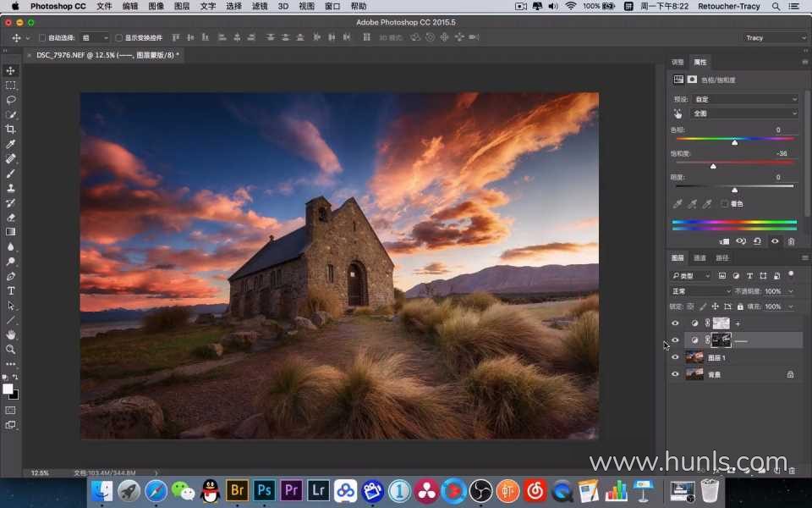Open the 窗口 (Window) menu
812x508 pixels.
point(332,6)
